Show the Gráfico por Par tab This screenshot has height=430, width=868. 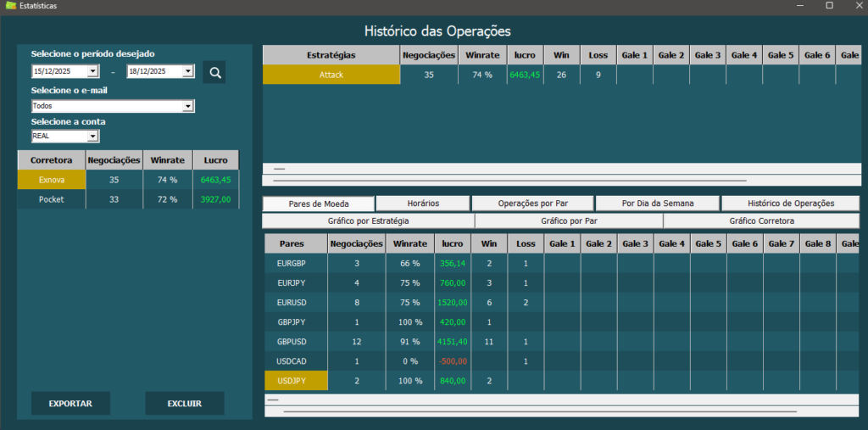[x=569, y=221]
